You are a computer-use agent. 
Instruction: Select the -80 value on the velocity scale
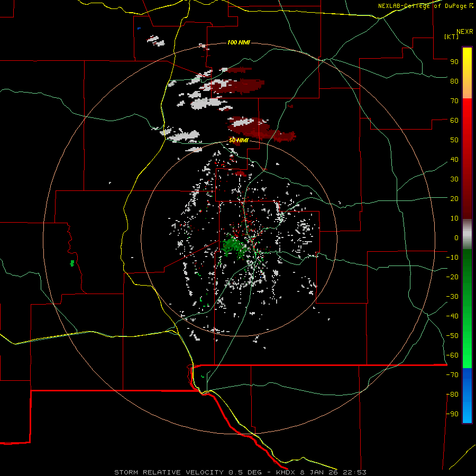point(452,395)
